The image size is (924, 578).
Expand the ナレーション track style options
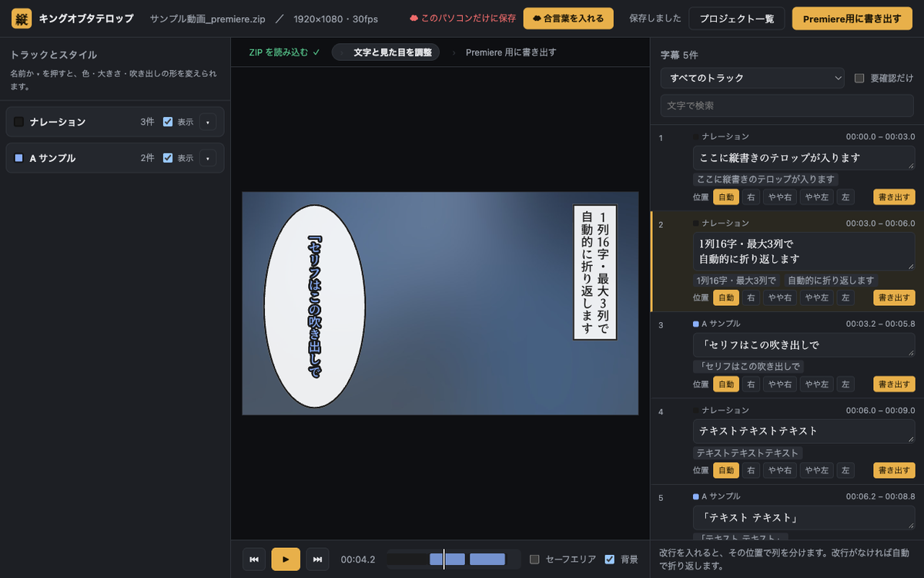(x=208, y=122)
